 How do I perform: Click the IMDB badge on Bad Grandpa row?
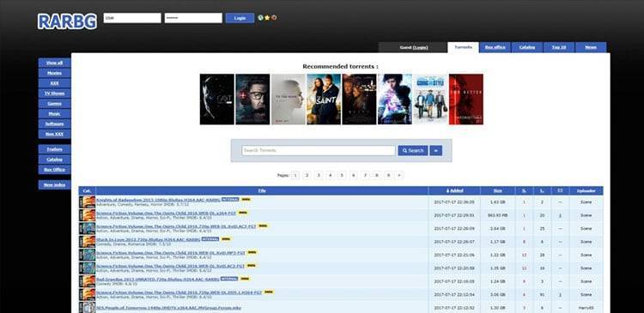coord(245,279)
